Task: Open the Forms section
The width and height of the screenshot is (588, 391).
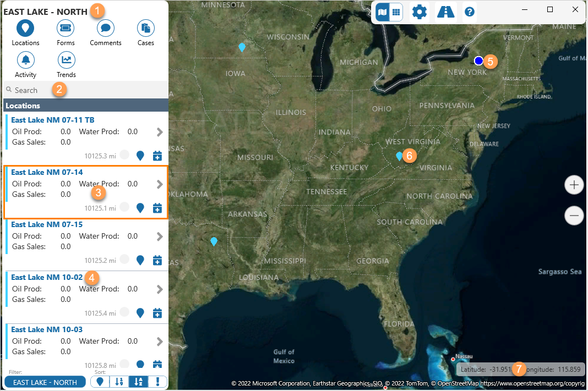Action: click(66, 28)
